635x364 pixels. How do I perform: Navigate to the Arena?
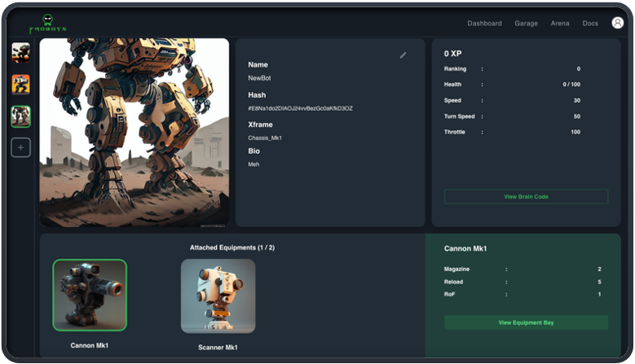click(560, 24)
